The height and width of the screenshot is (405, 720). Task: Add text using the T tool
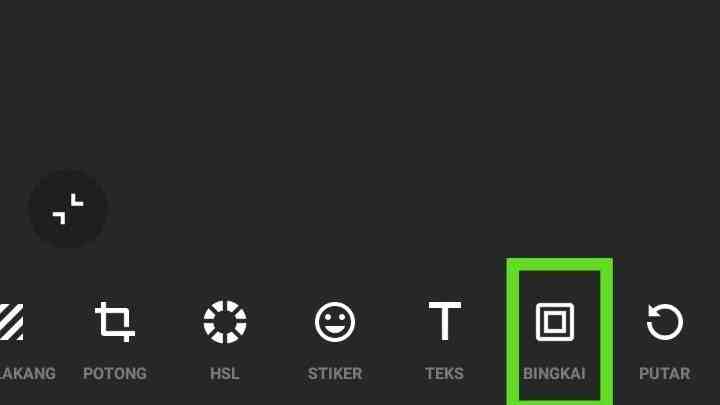click(444, 321)
